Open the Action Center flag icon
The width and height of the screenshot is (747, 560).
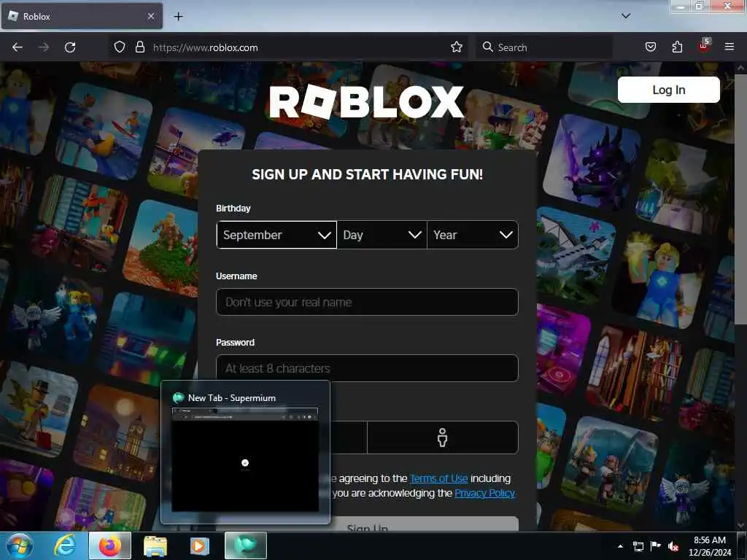[656, 546]
